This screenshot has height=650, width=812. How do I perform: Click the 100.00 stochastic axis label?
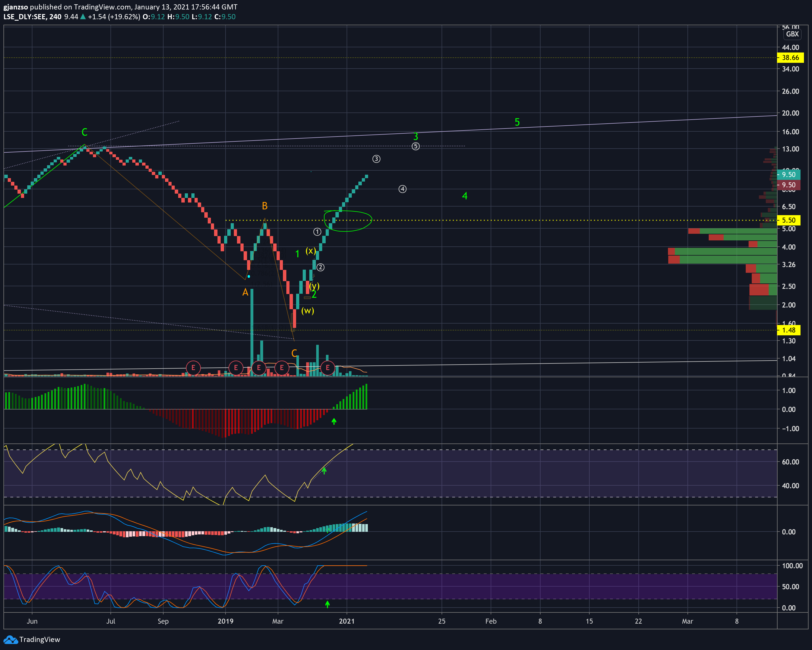click(792, 566)
